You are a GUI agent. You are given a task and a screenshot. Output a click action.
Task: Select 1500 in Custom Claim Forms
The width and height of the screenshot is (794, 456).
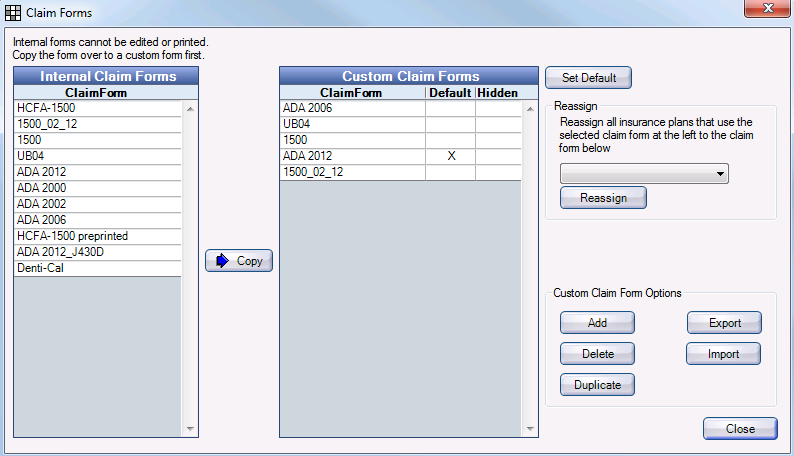click(401, 140)
